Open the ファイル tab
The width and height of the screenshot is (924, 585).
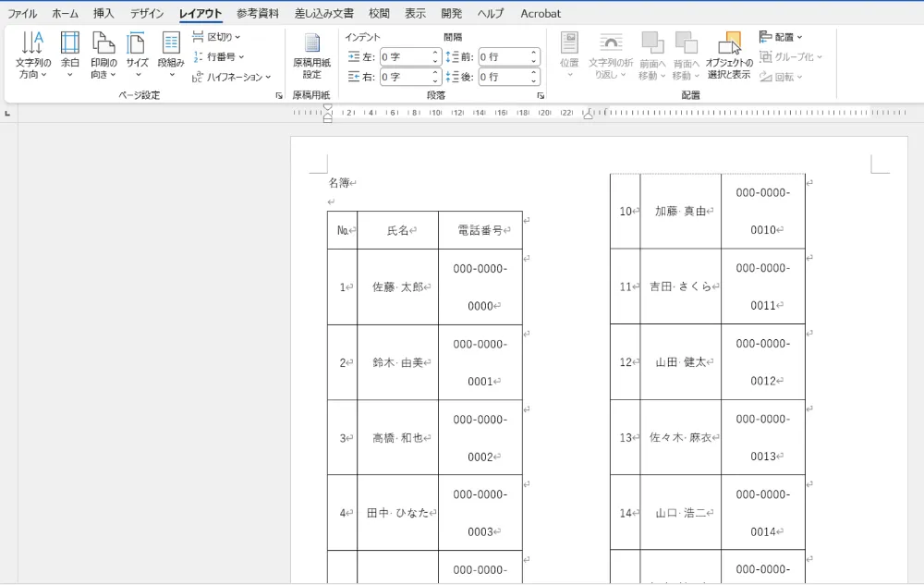pyautogui.click(x=22, y=13)
